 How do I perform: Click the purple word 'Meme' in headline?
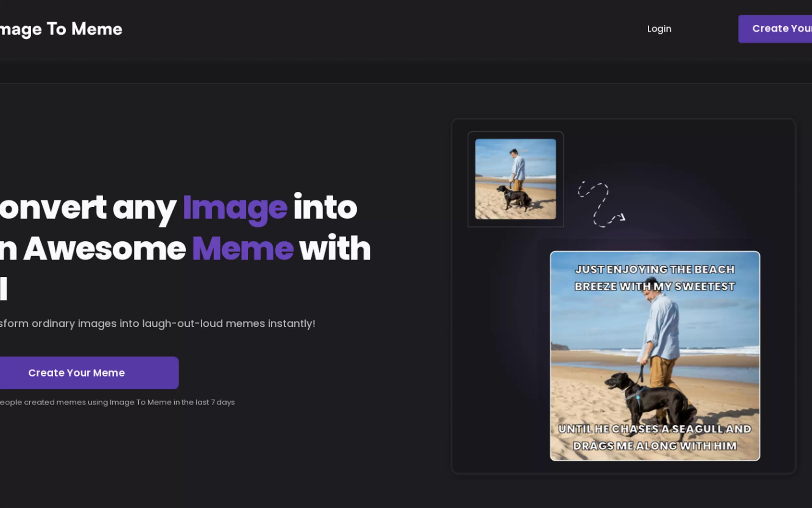click(x=243, y=249)
